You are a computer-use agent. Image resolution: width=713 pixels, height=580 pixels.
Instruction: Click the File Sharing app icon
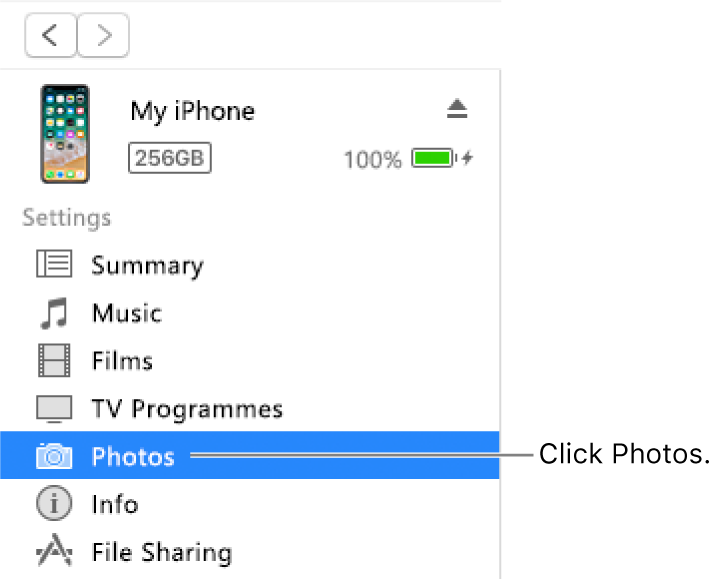pyautogui.click(x=54, y=550)
